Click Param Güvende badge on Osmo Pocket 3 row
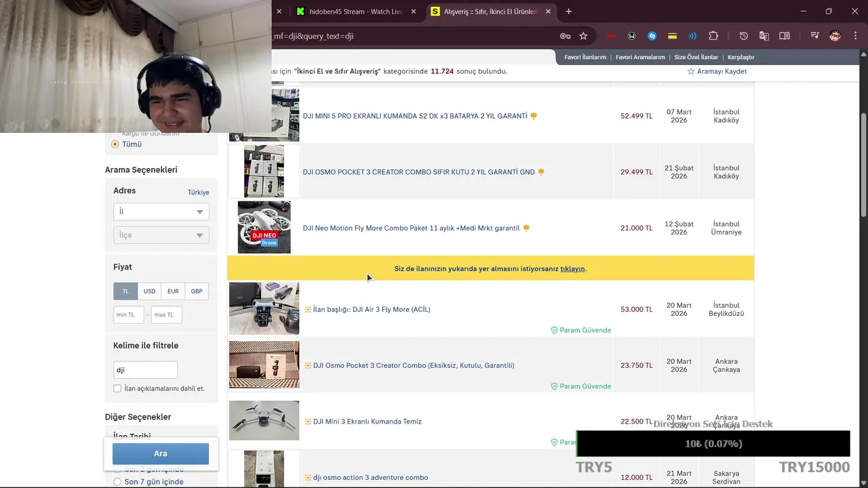The height and width of the screenshot is (488, 868). (x=580, y=386)
